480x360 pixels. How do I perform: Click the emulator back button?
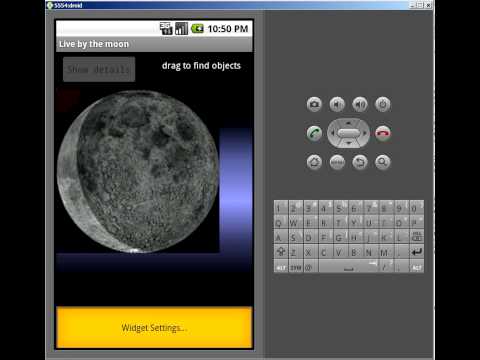(x=360, y=162)
